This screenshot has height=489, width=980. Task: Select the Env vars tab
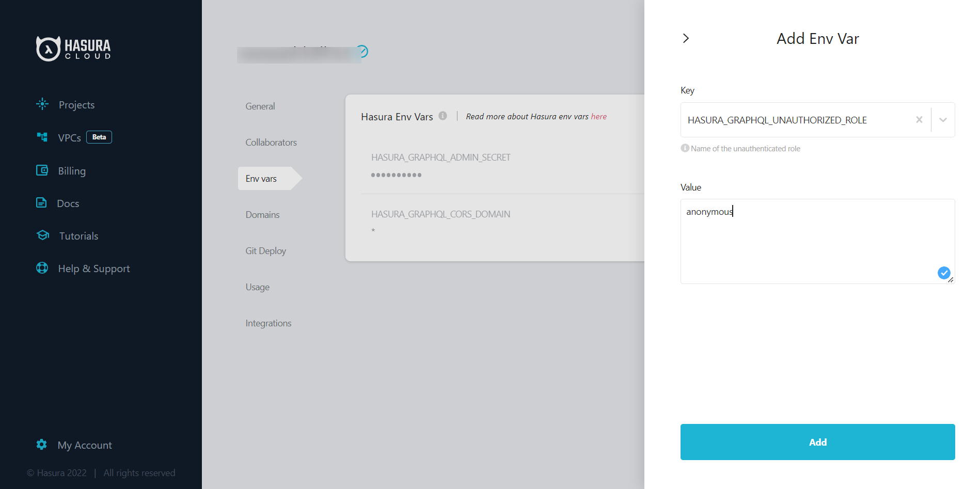[x=270, y=179]
